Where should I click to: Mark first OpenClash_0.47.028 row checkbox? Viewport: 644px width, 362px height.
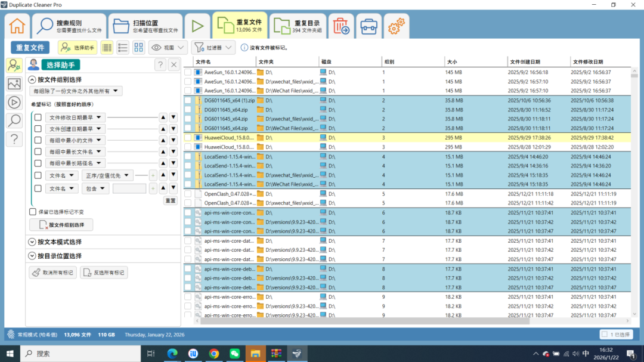point(188,194)
